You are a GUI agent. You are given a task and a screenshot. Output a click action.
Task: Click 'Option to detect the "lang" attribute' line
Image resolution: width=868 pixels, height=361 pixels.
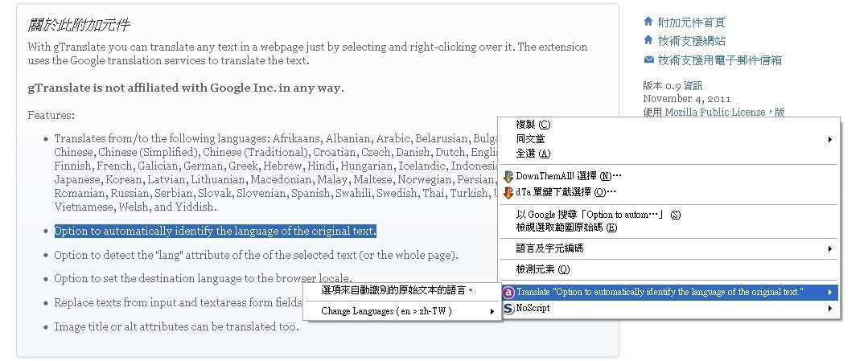pos(256,255)
